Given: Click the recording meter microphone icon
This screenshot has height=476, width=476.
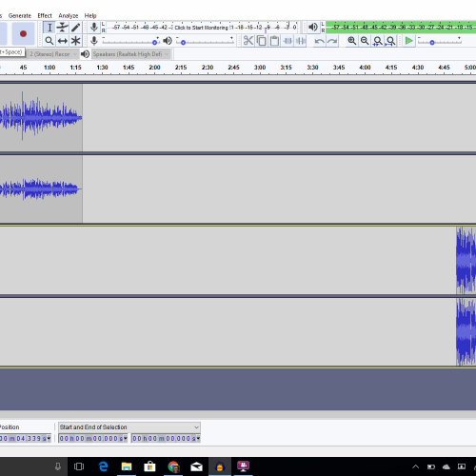Looking at the screenshot, I should point(94,28).
